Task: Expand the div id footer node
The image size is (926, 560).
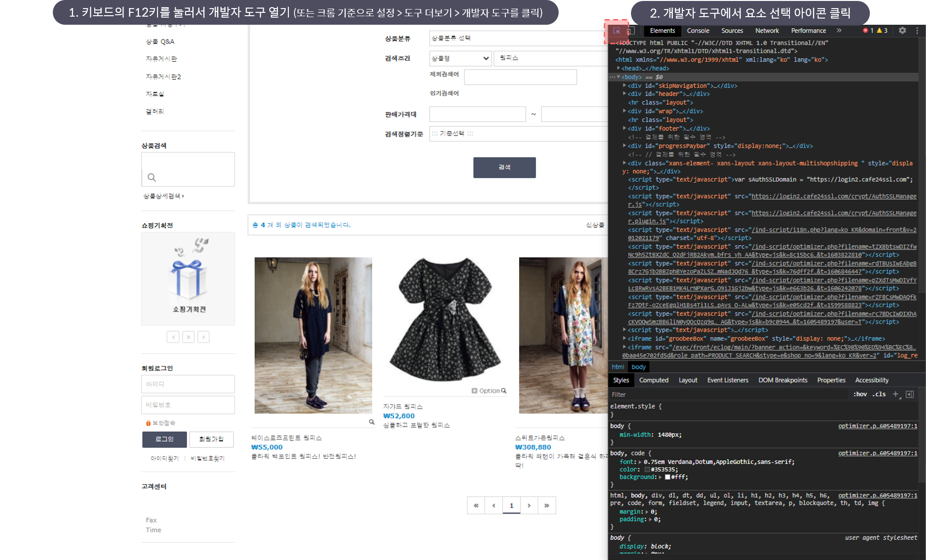Action: [x=624, y=128]
